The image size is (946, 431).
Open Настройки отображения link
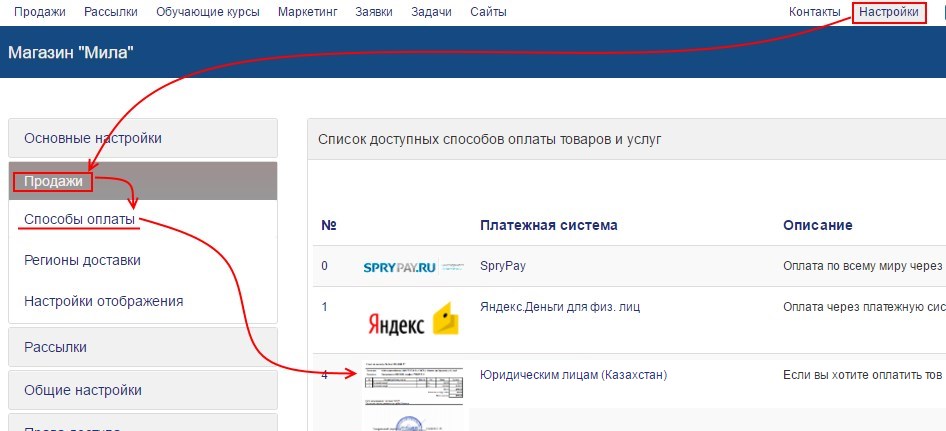point(103,300)
